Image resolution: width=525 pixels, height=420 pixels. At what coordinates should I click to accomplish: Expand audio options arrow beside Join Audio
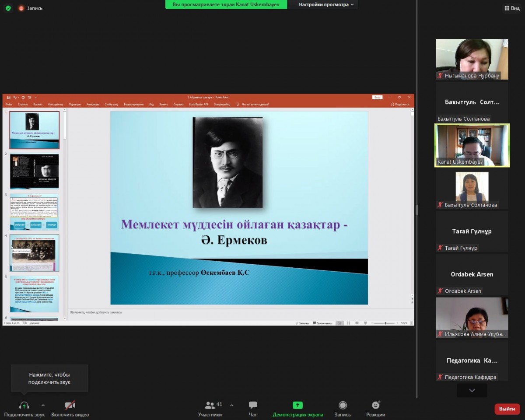tap(43, 405)
